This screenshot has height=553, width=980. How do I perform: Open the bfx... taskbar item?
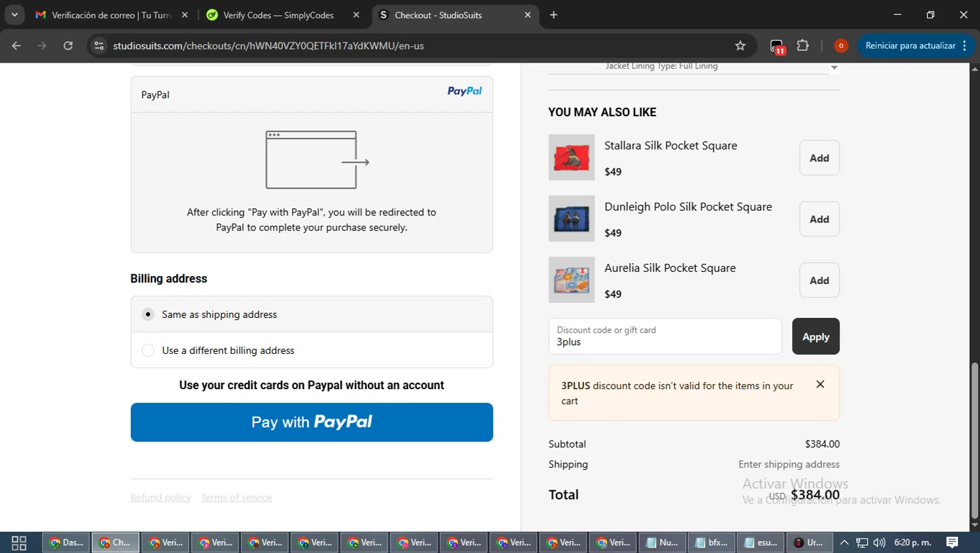click(x=712, y=543)
